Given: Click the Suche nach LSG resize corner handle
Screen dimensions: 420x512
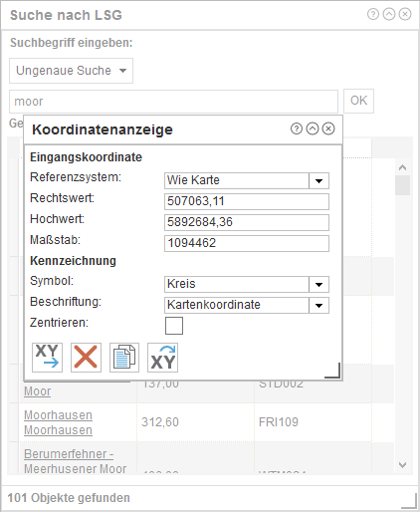Looking at the screenshot, I should [409, 501].
